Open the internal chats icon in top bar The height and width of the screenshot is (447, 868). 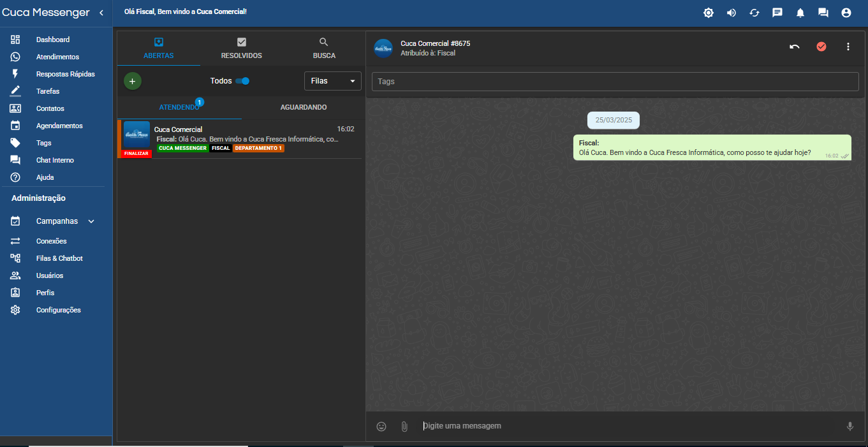point(823,13)
